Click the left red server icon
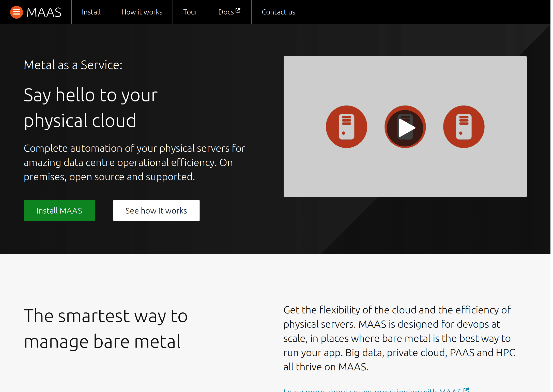Screen dimensions: 553x392 (346, 127)
